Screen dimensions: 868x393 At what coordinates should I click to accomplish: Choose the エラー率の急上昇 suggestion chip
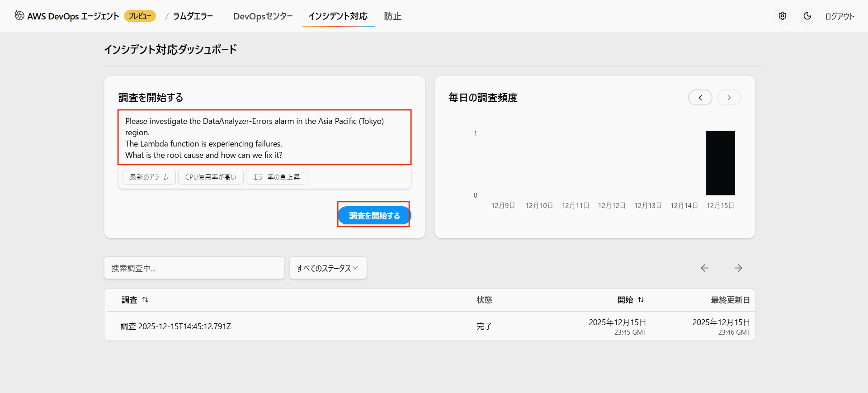[276, 177]
